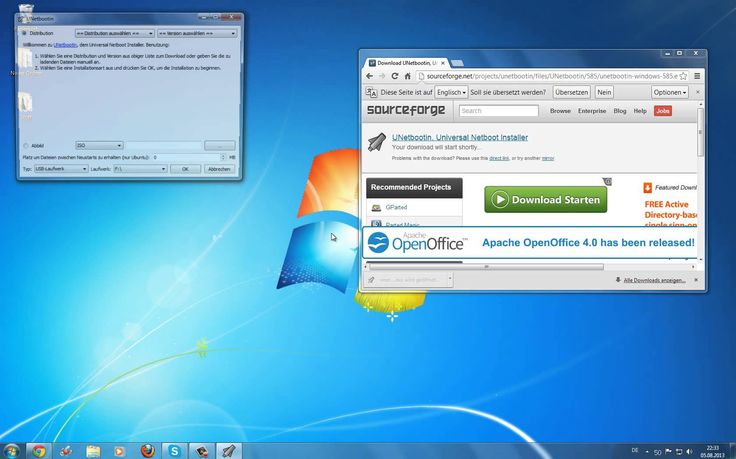
Task: Click the direct link for the download
Action: [x=498, y=159]
